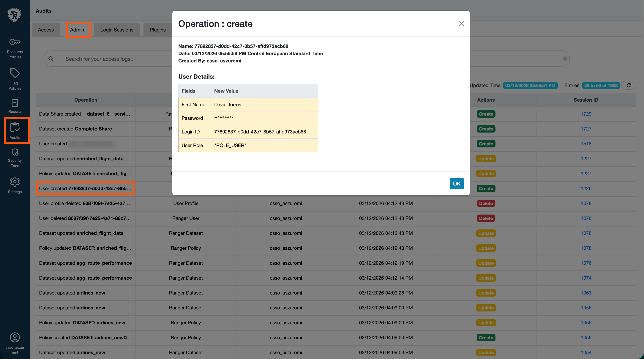Click the access logs search field
The image size is (644, 359).
pos(113,59)
